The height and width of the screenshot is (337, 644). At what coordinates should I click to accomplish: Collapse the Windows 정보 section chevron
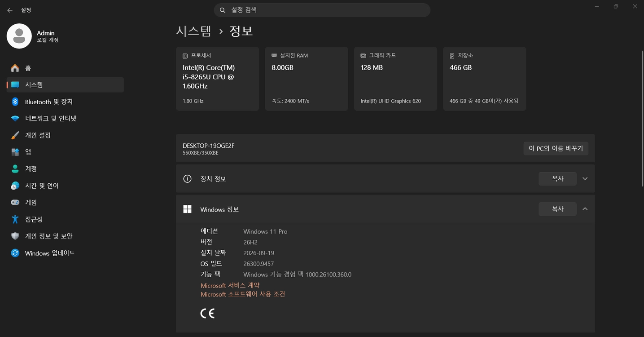pos(585,208)
